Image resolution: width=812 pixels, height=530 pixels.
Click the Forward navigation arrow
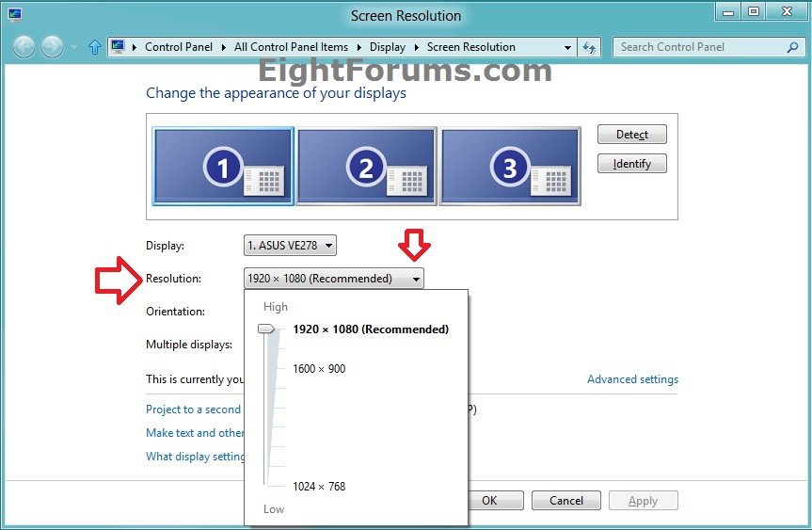[53, 47]
